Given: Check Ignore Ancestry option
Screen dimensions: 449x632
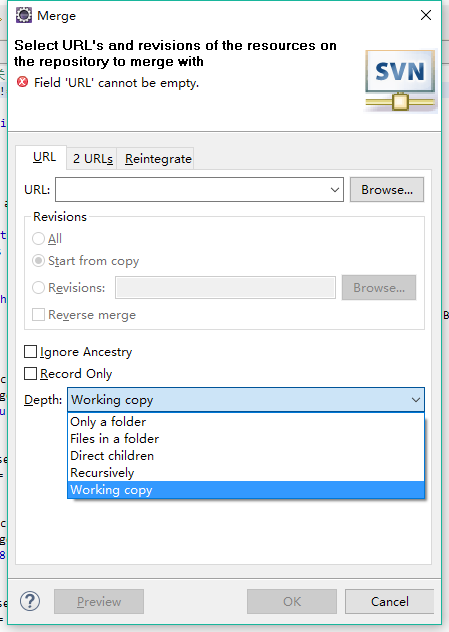Looking at the screenshot, I should click(x=31, y=351).
